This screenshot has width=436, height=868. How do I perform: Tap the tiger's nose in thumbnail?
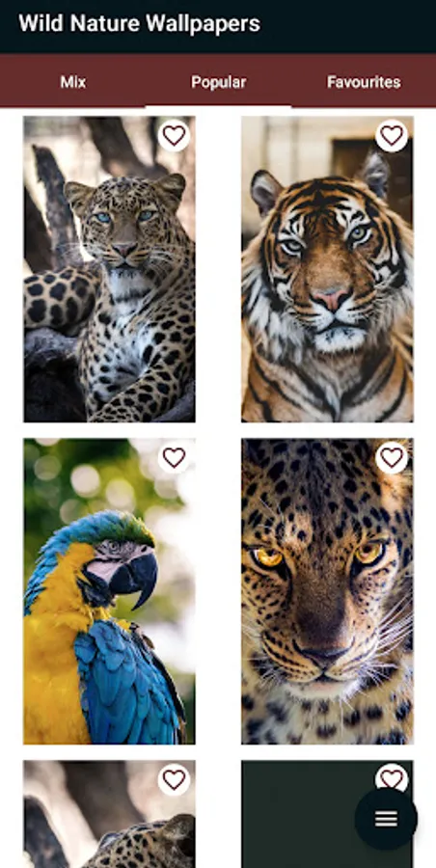tap(330, 299)
